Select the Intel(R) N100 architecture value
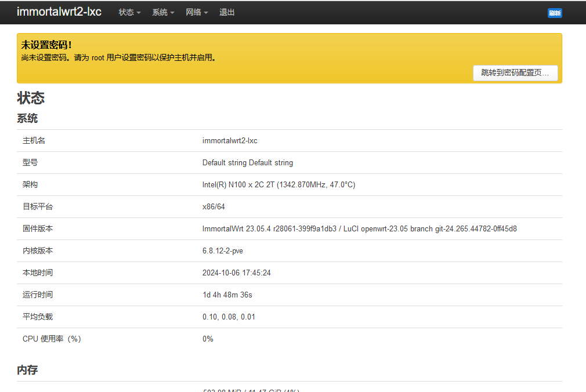This screenshot has height=392, width=586. [x=279, y=184]
